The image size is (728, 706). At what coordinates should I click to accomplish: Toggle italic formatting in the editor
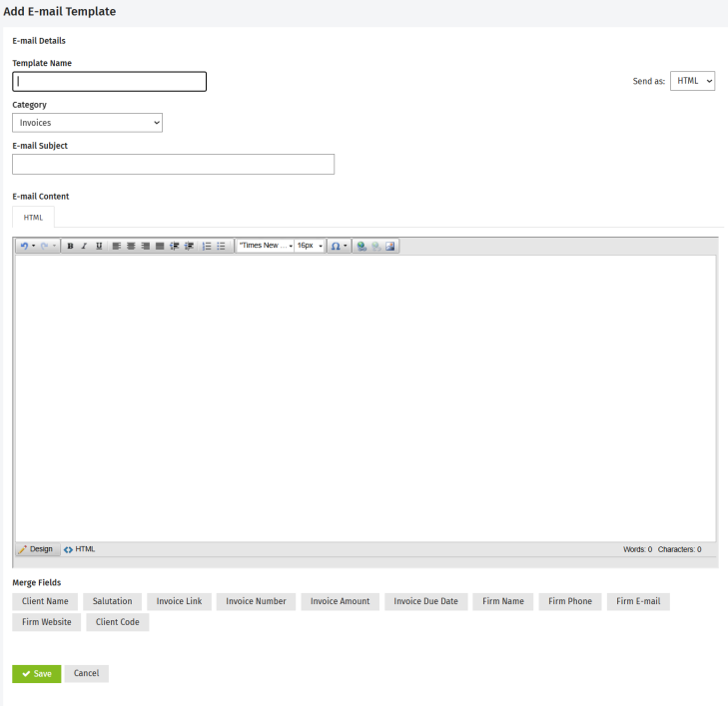[84, 246]
